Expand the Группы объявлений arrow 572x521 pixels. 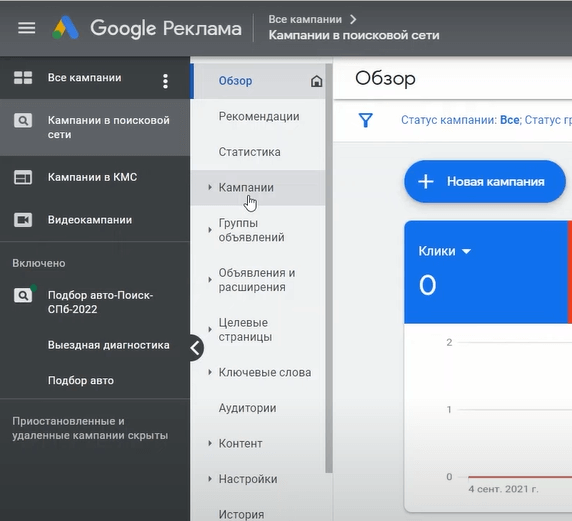coord(210,230)
